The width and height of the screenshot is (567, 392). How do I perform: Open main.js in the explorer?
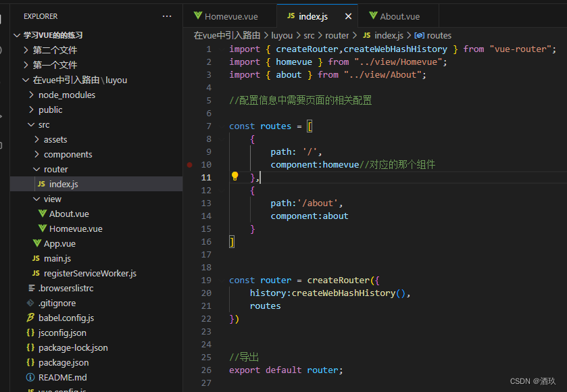[96, 258]
